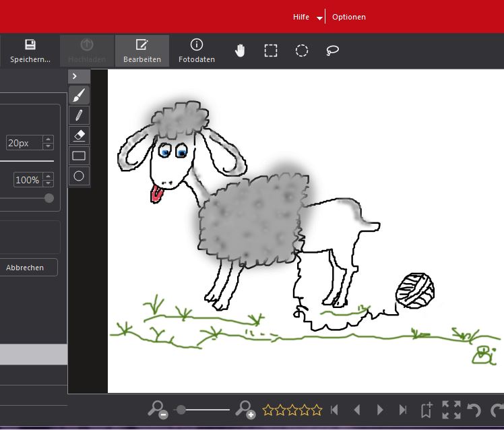Click the zoom in magnifier icon
Image resolution: width=504 pixels, height=430 pixels.
[x=245, y=409]
